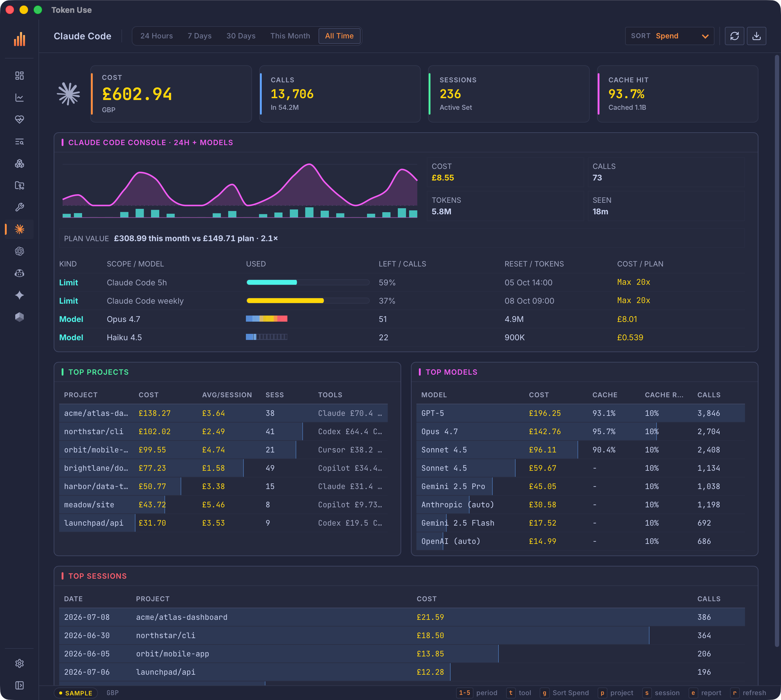Click the SESSIONS 236 summary card
This screenshot has height=700, width=781.
pos(509,94)
